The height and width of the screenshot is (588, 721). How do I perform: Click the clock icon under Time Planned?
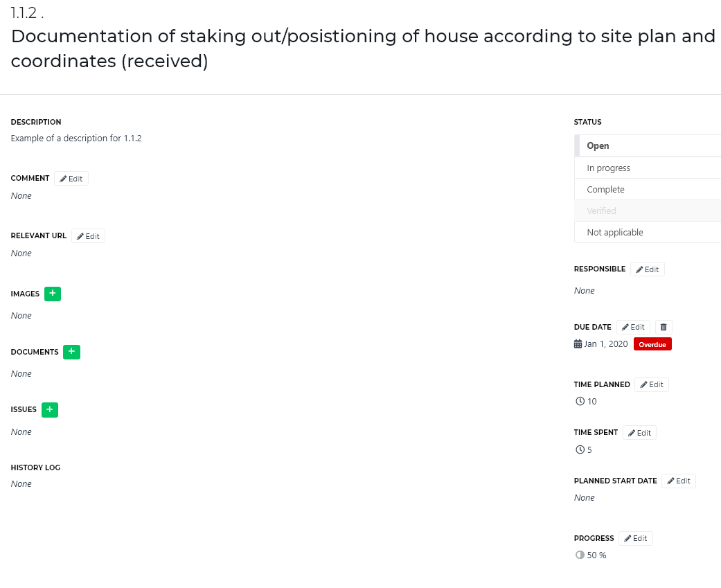(x=580, y=401)
